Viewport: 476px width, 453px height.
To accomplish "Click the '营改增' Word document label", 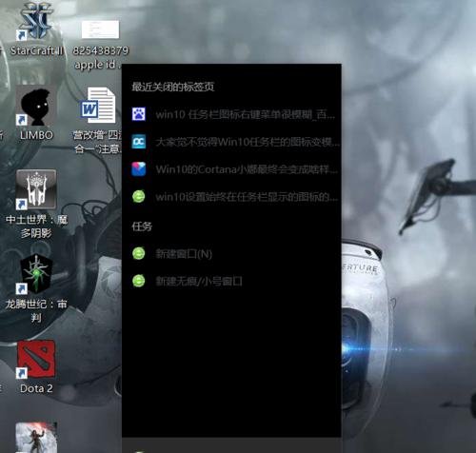I will [x=97, y=142].
